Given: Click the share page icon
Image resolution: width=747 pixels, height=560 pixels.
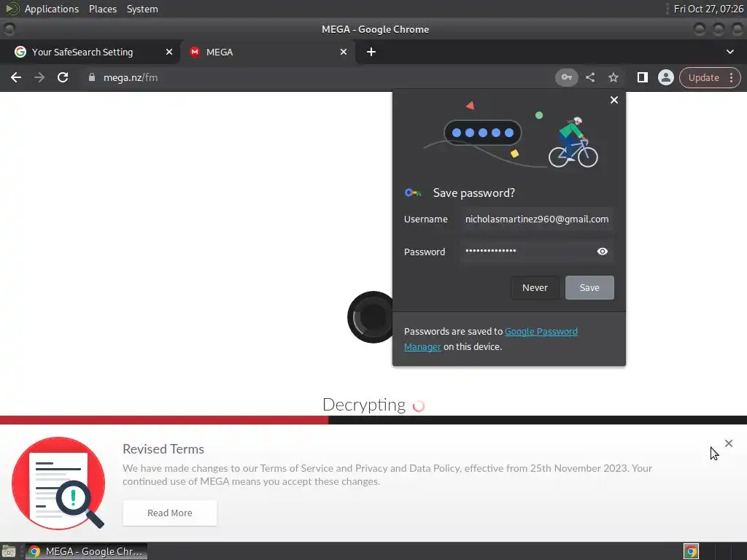Looking at the screenshot, I should tap(590, 77).
